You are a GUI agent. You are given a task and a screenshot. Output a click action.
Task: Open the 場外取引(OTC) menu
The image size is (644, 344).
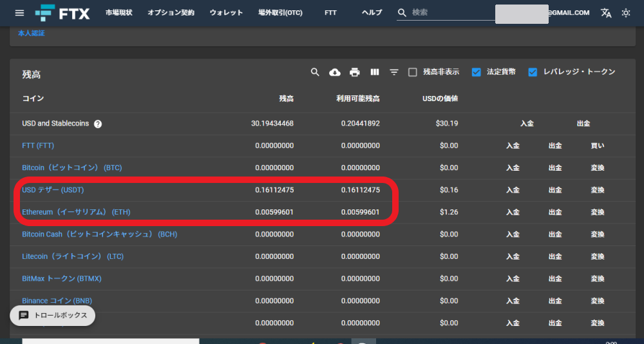point(280,13)
